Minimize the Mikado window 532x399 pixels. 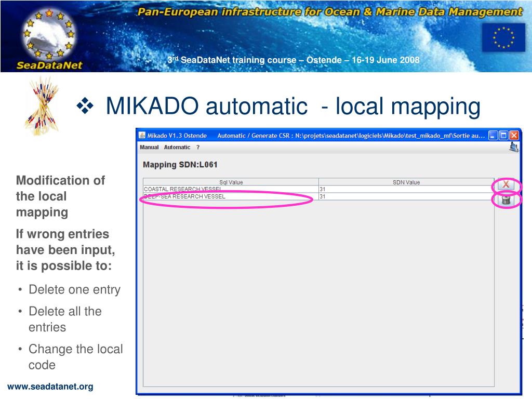(493, 136)
